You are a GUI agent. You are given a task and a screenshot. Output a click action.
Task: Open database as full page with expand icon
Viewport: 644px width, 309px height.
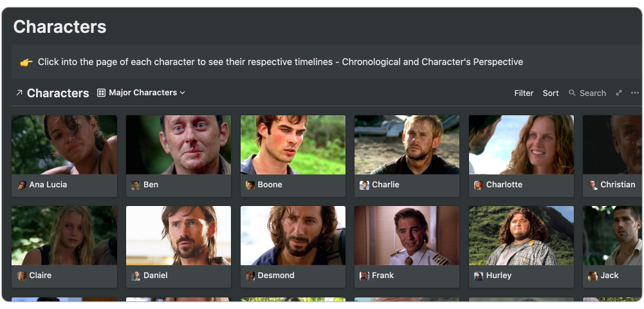[618, 93]
